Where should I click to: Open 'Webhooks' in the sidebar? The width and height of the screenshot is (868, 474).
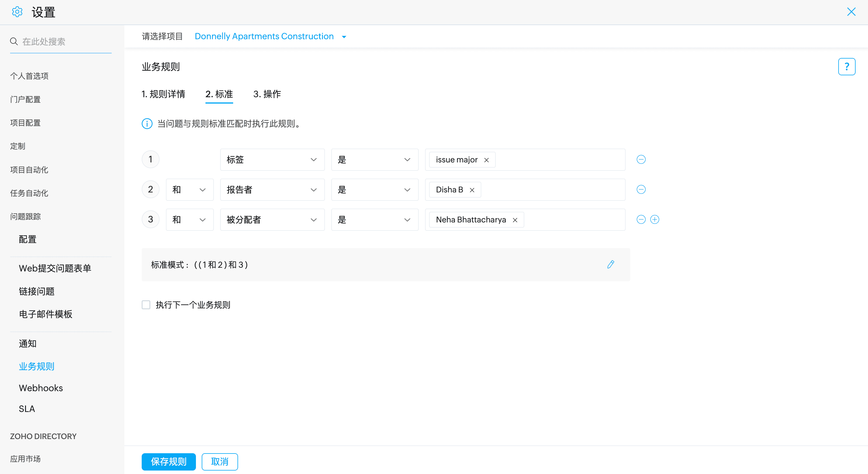[x=41, y=388]
